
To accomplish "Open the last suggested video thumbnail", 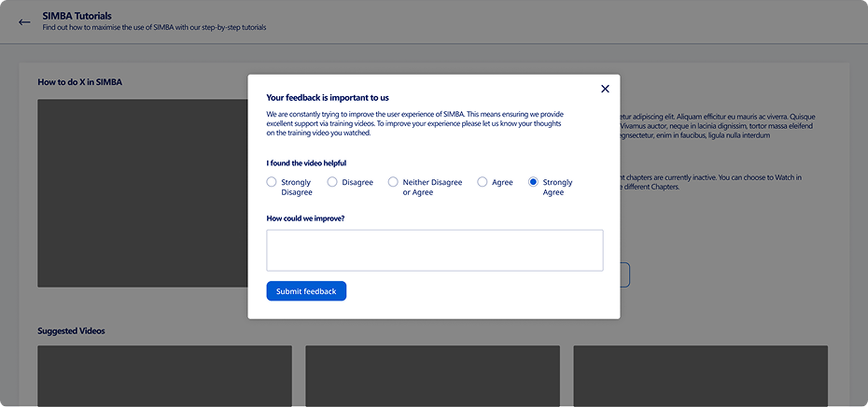I will tap(700, 376).
